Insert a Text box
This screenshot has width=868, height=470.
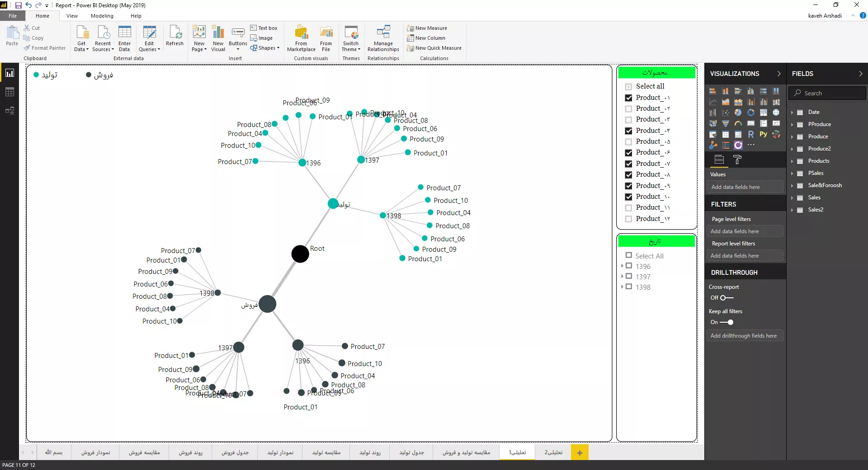pyautogui.click(x=264, y=28)
